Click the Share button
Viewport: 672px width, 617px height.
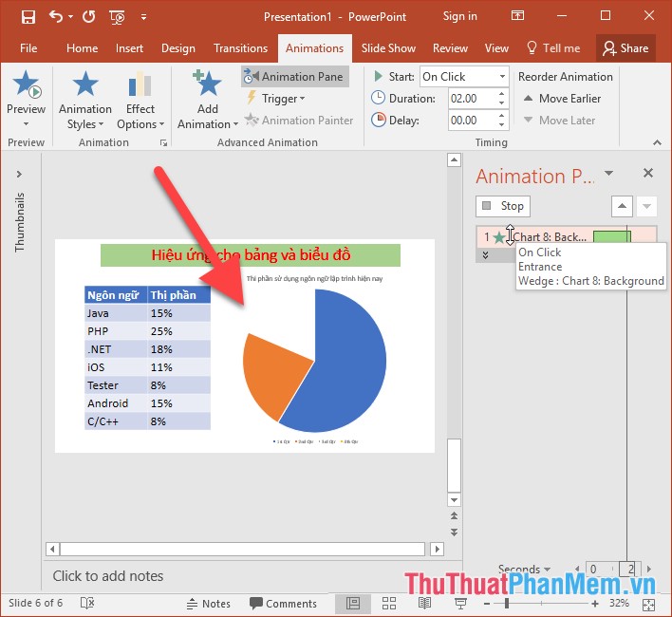[625, 48]
